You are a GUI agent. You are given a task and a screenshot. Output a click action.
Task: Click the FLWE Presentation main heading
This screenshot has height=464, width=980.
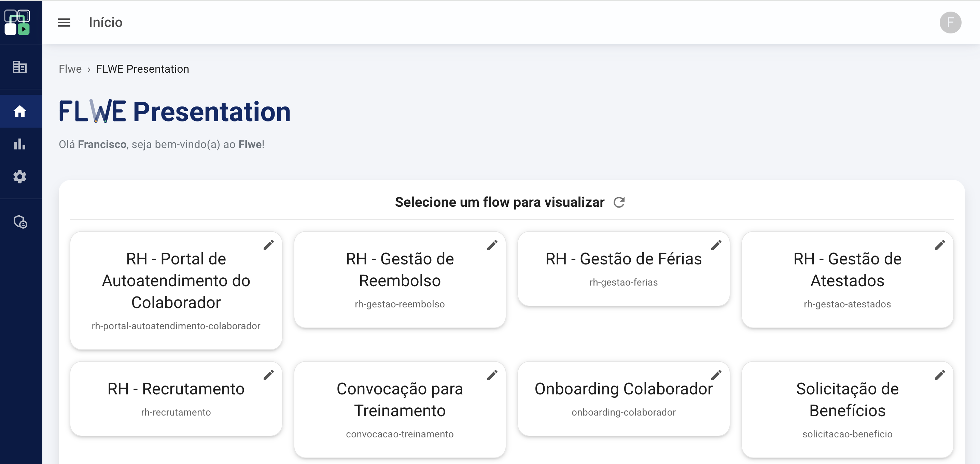click(x=174, y=111)
